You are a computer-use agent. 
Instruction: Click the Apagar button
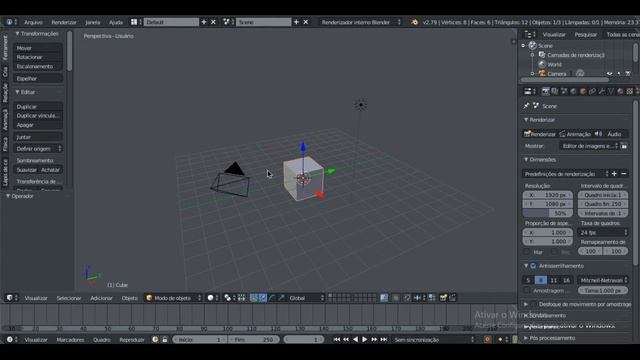point(38,125)
